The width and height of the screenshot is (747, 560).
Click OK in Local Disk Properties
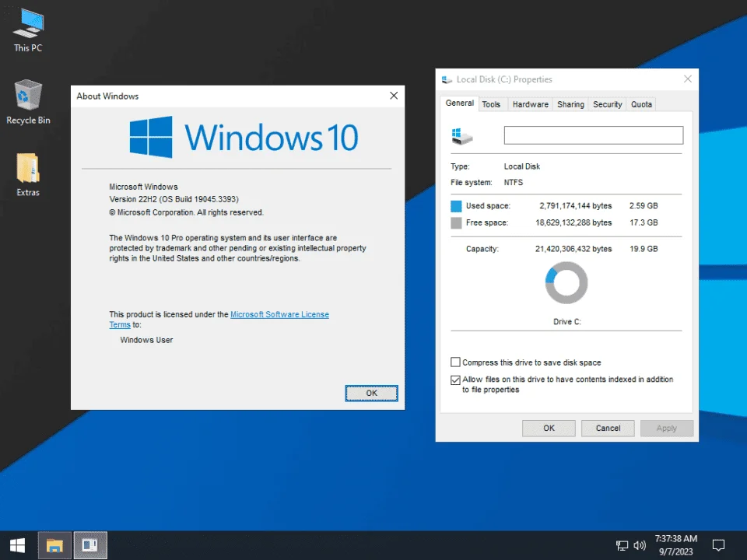[549, 428]
